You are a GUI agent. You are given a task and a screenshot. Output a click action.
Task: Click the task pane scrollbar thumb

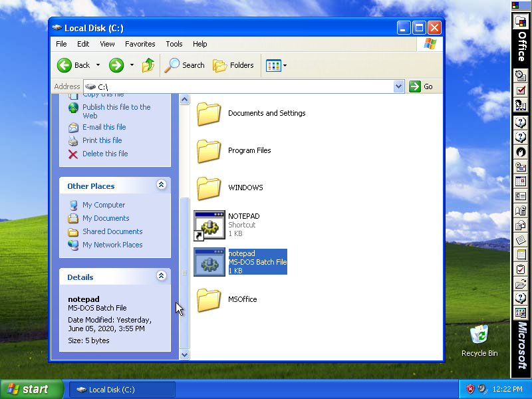pyautogui.click(x=185, y=273)
